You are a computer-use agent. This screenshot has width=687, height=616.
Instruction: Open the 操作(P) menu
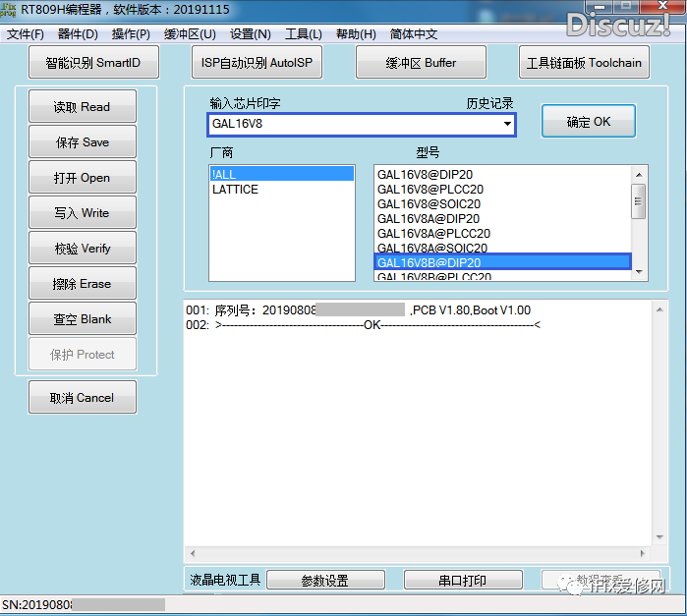coord(131,34)
